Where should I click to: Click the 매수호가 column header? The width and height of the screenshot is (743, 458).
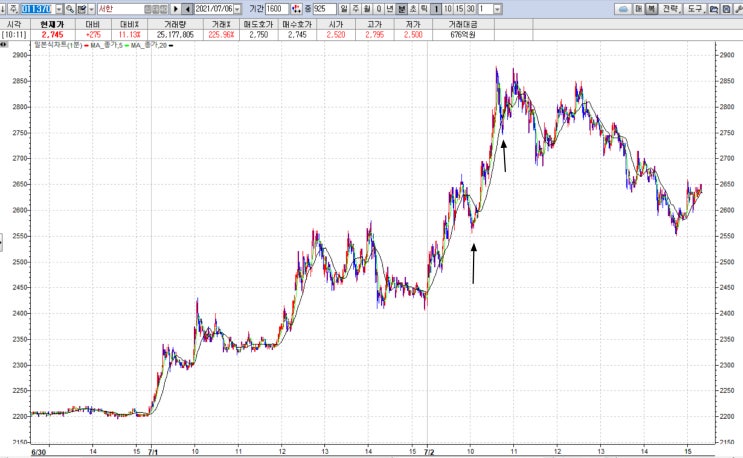(x=297, y=24)
